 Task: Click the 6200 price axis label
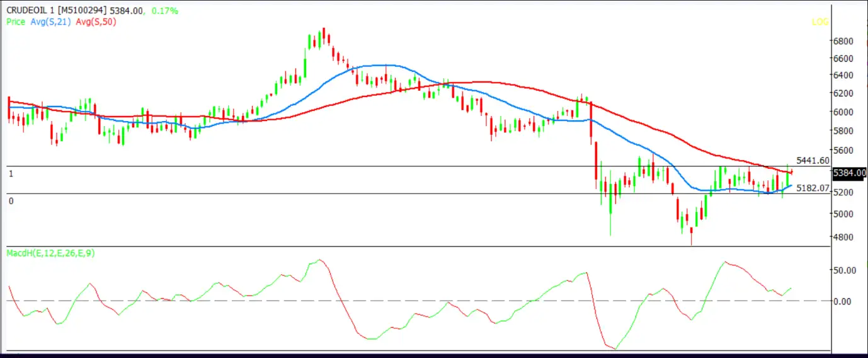click(843, 93)
